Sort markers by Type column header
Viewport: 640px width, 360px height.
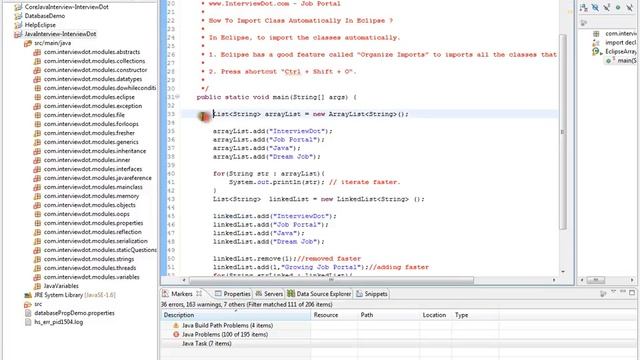click(475, 315)
